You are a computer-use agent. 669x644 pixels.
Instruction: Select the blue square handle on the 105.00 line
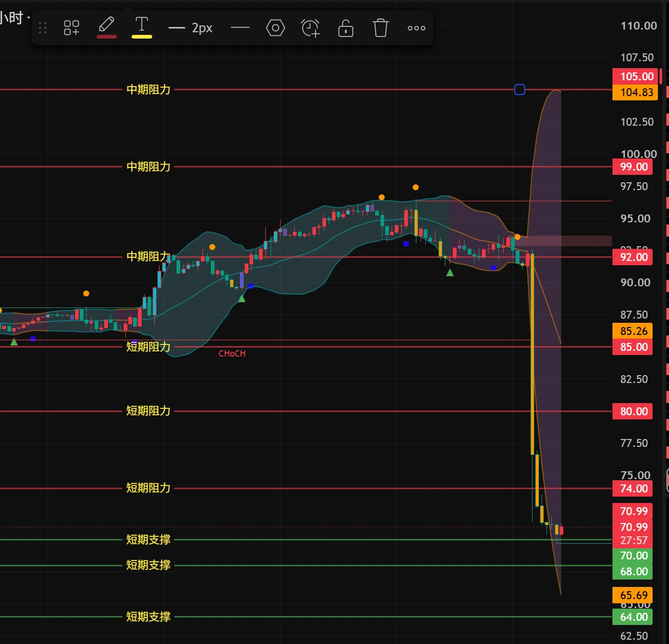[x=519, y=90]
